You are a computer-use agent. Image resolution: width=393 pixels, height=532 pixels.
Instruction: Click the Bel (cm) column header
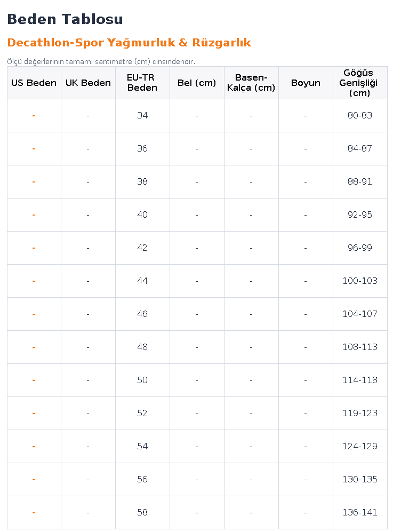coord(197,83)
